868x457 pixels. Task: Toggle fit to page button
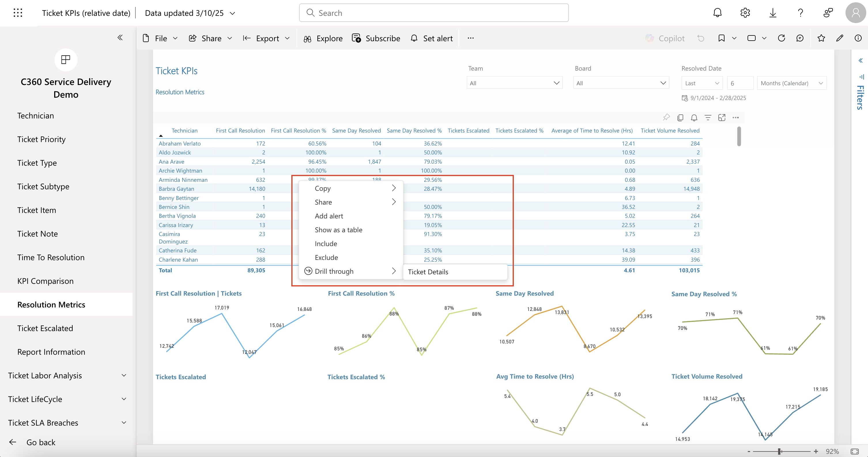pyautogui.click(x=854, y=451)
